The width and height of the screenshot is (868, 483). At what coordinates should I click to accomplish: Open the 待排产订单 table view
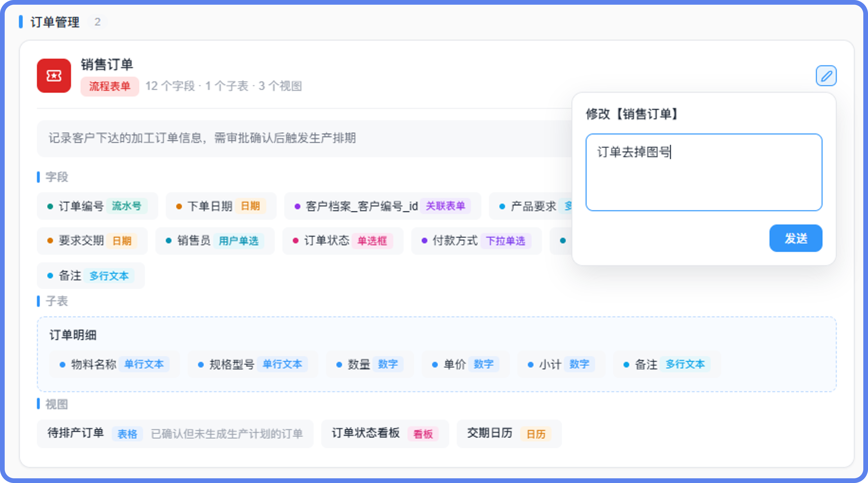pyautogui.click(x=175, y=433)
